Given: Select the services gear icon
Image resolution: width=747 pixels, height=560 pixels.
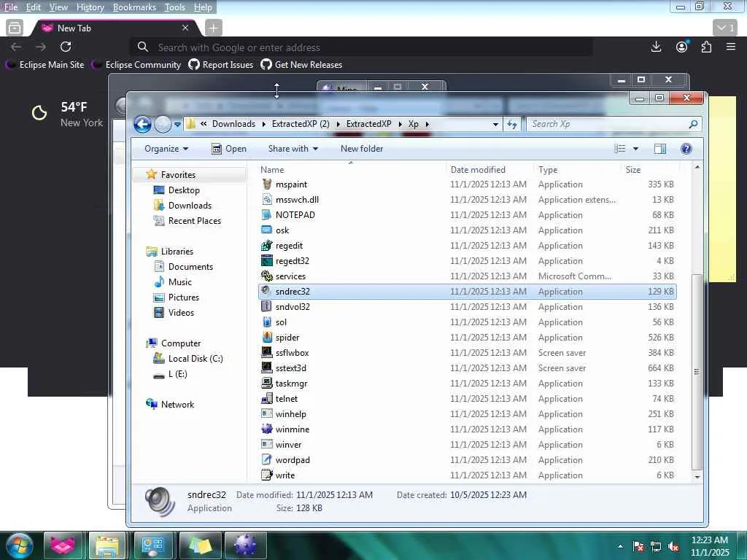Looking at the screenshot, I should point(267,276).
